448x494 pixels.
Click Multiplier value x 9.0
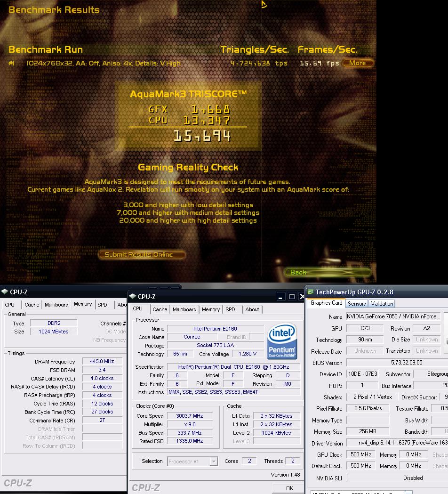click(x=190, y=424)
